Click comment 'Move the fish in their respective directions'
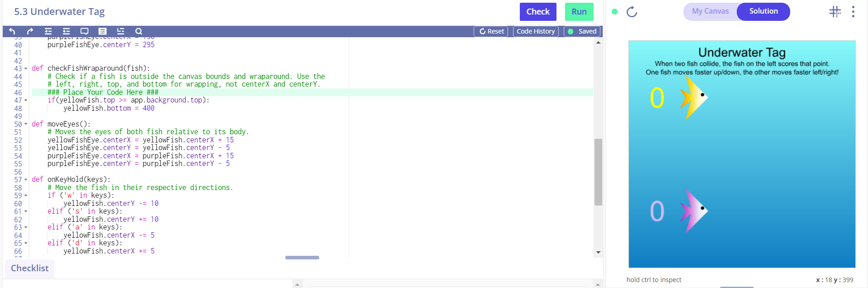868x288 pixels. coord(140,188)
